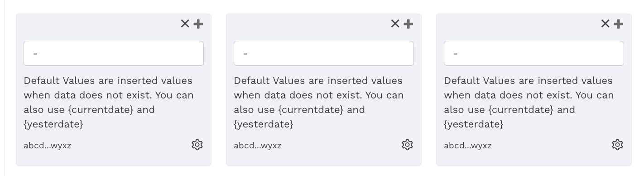The width and height of the screenshot is (644, 176).
Task: Click the plus icon on the middle card
Action: pos(409,24)
